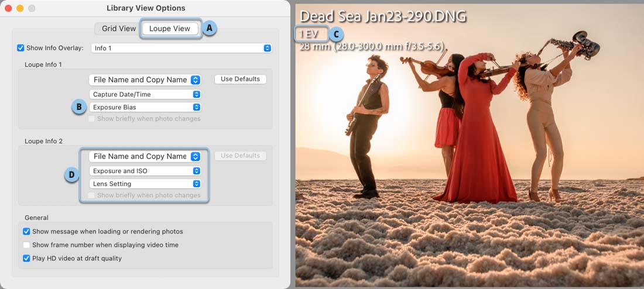Enable Show frame number when displaying video time
The width and height of the screenshot is (644, 289).
27,245
